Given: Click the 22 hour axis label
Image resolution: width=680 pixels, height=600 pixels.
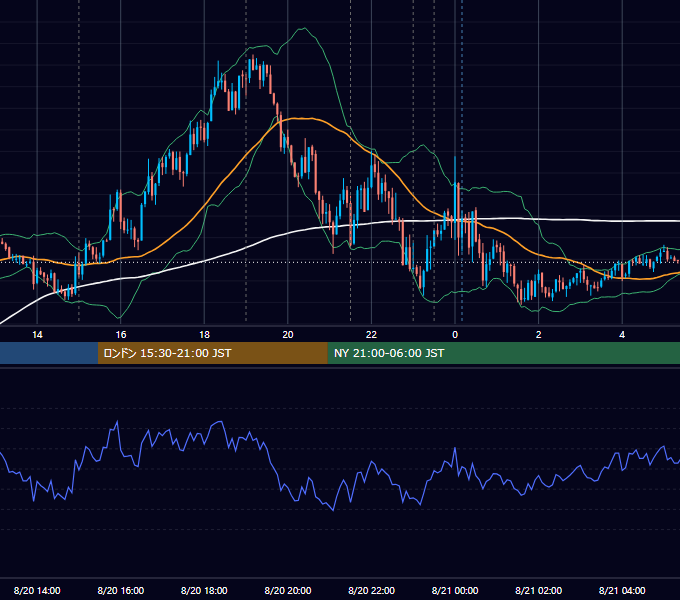Looking at the screenshot, I should click(371, 335).
